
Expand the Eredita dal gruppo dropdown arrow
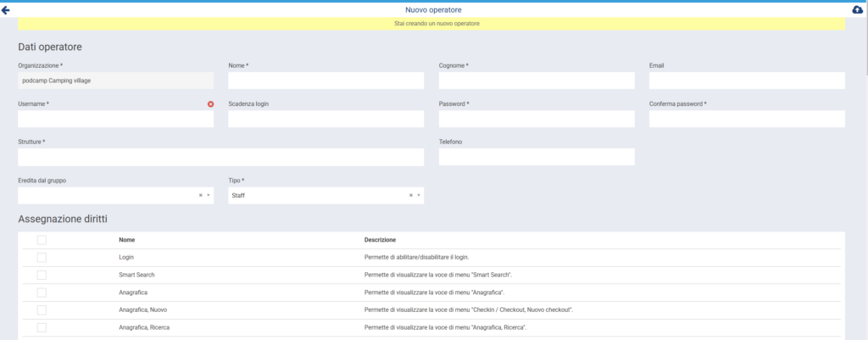tap(208, 195)
